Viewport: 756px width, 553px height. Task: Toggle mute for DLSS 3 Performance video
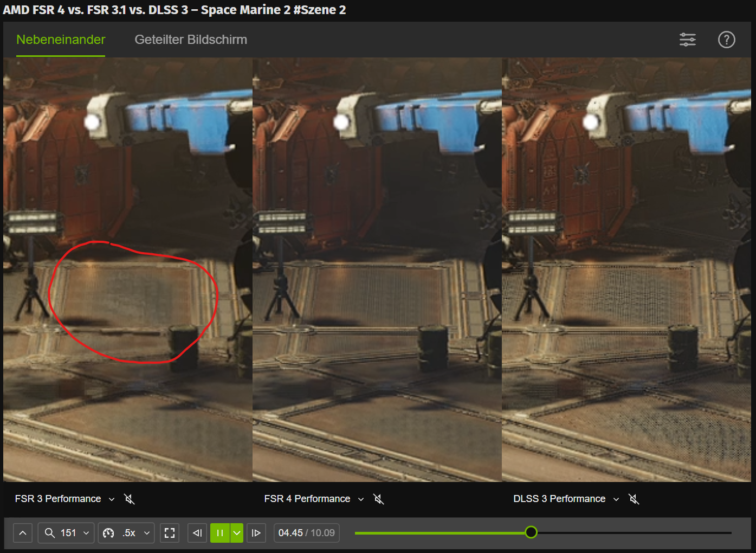pyautogui.click(x=634, y=499)
